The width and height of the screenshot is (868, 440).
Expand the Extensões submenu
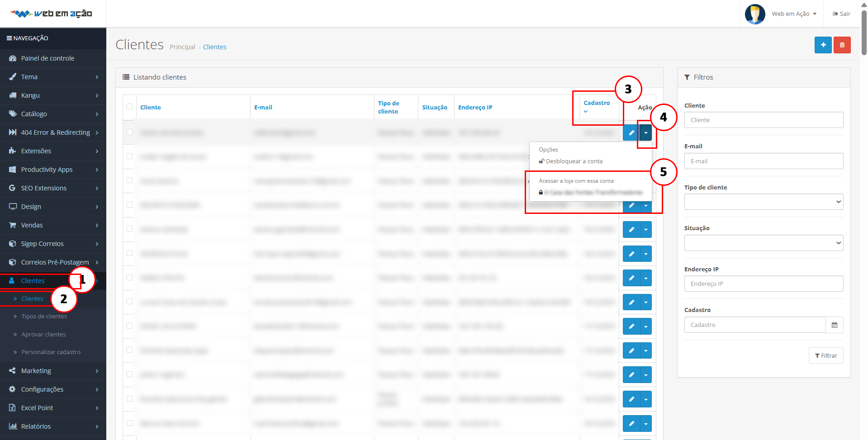tap(97, 151)
